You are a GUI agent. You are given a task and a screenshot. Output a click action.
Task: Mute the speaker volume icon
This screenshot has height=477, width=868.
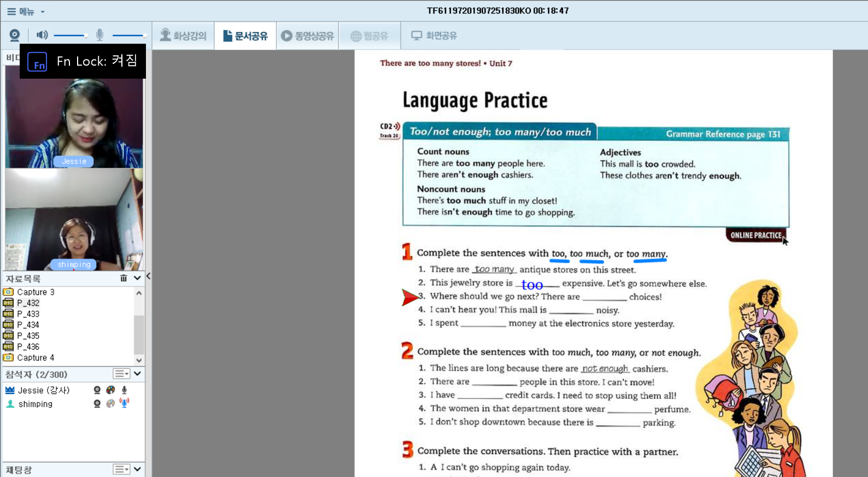coord(42,36)
